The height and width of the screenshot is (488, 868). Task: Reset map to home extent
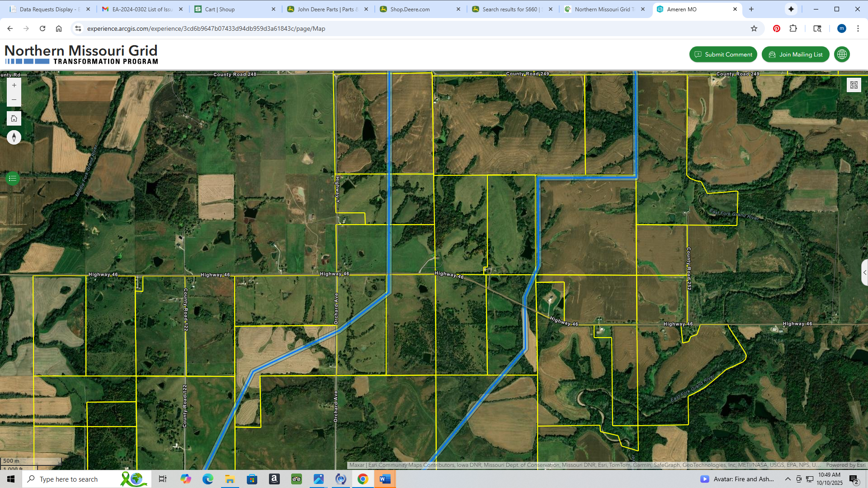14,118
